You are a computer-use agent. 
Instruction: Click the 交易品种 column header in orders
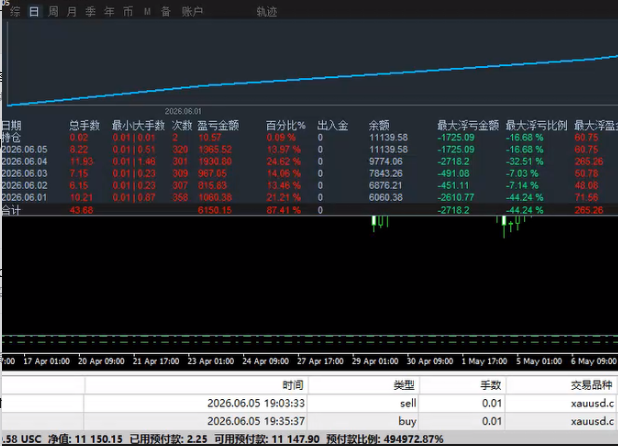click(x=592, y=385)
